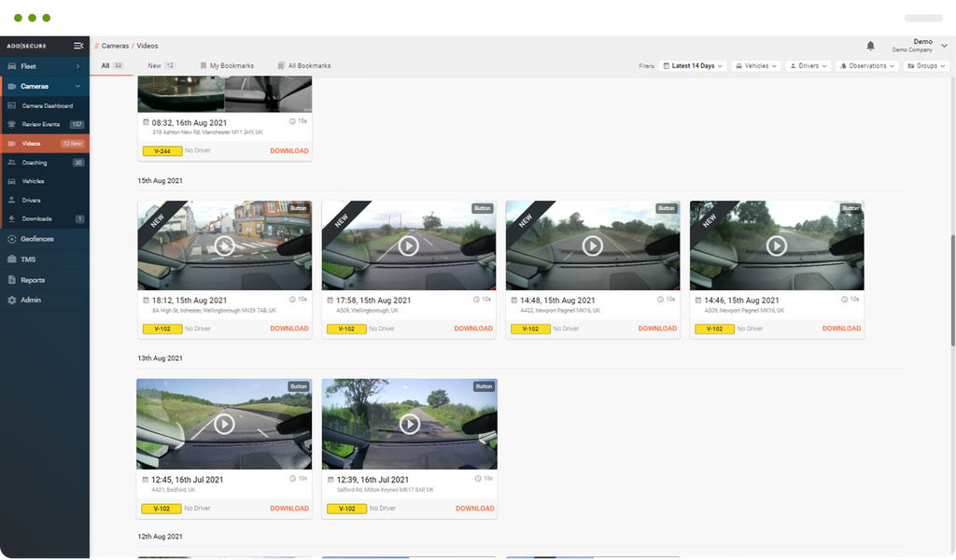This screenshot has width=956, height=560.
Task: Click the Reports icon in the sidebar
Action: (11, 280)
